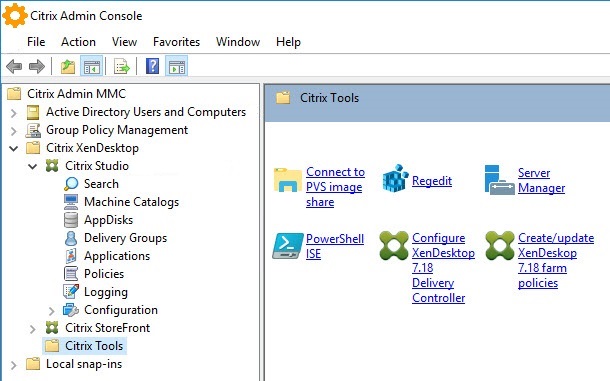This screenshot has width=610, height=381.
Task: Click the PowerShell ISE icon
Action: coord(287,246)
